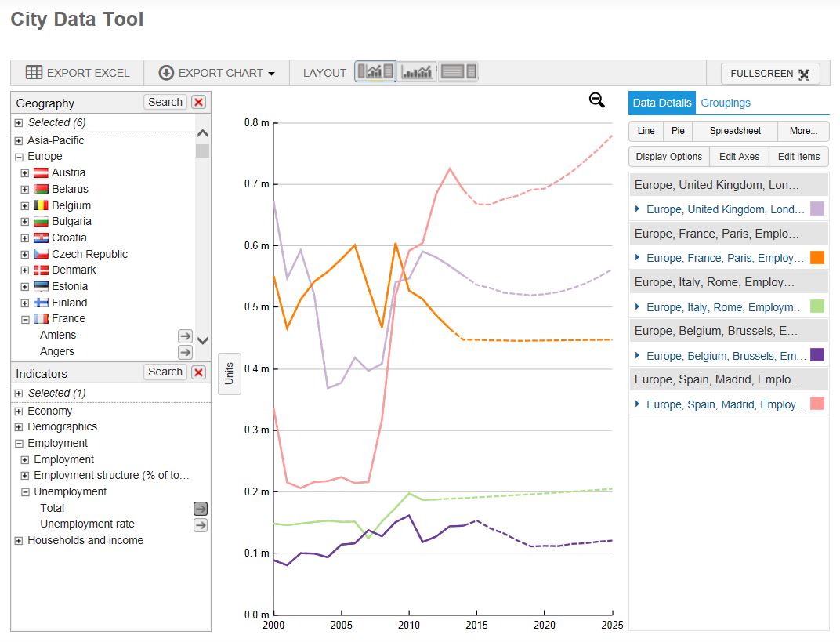Click arrow icon next to Angers
840x642 pixels.
pos(185,352)
